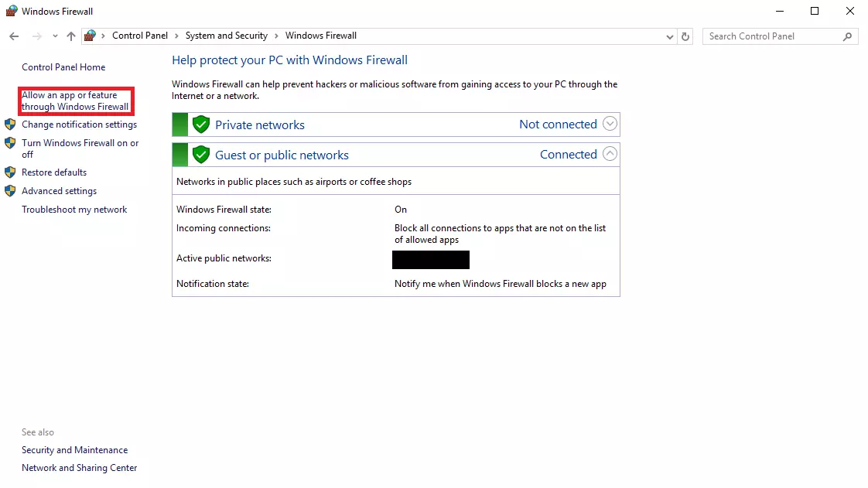Image resolution: width=868 pixels, height=488 pixels.
Task: Select System and Security in the breadcrumb
Action: (226, 36)
